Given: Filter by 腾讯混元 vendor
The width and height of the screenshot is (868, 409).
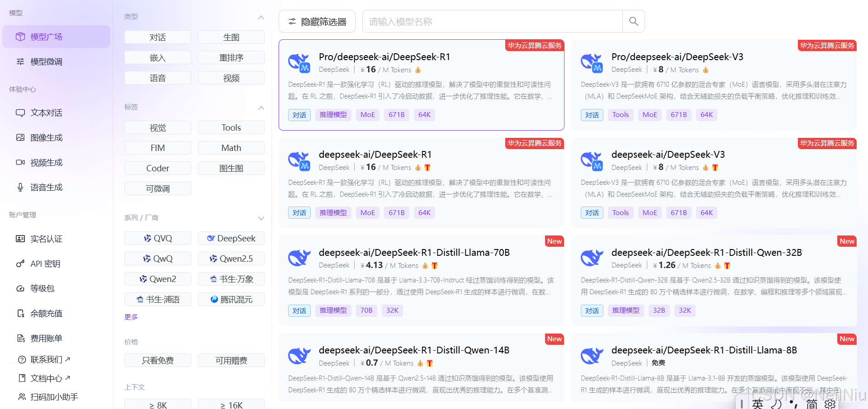Looking at the screenshot, I should coord(231,299).
